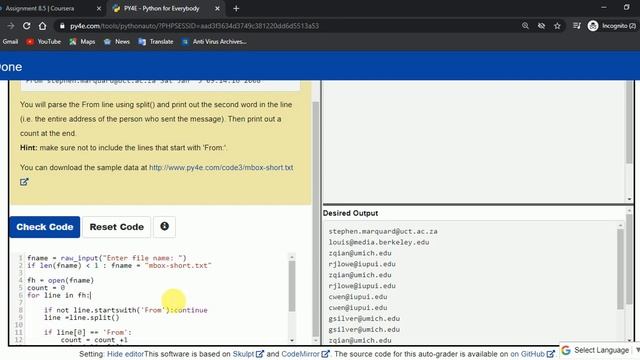
Task: Open the Skulpt link
Action: click(x=248, y=354)
